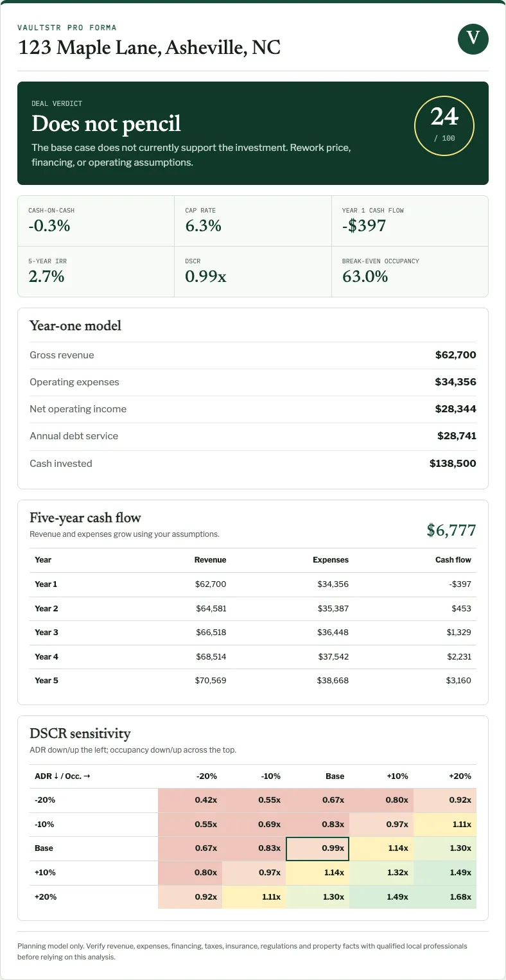Click the Cash invested label
The image size is (506, 980).
61,464
